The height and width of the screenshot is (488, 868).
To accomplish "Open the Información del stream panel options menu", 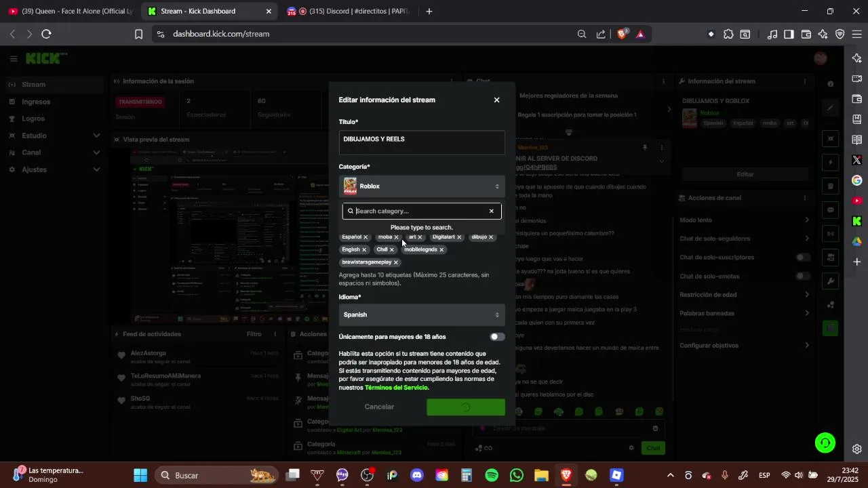I will (806, 81).
